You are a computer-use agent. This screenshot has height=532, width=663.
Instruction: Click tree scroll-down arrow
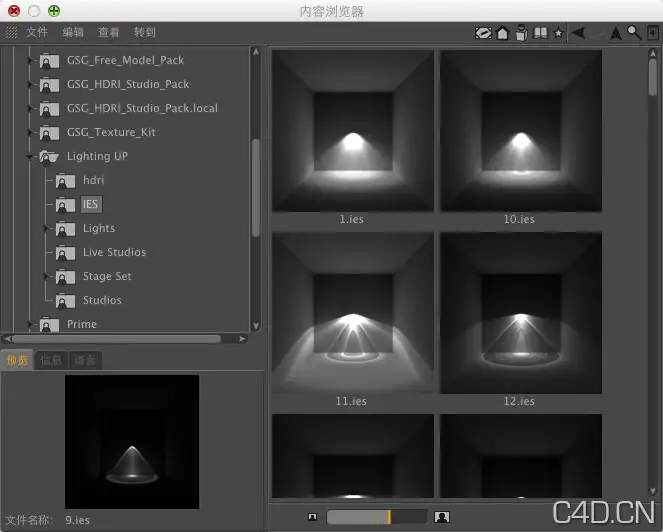[256, 326]
